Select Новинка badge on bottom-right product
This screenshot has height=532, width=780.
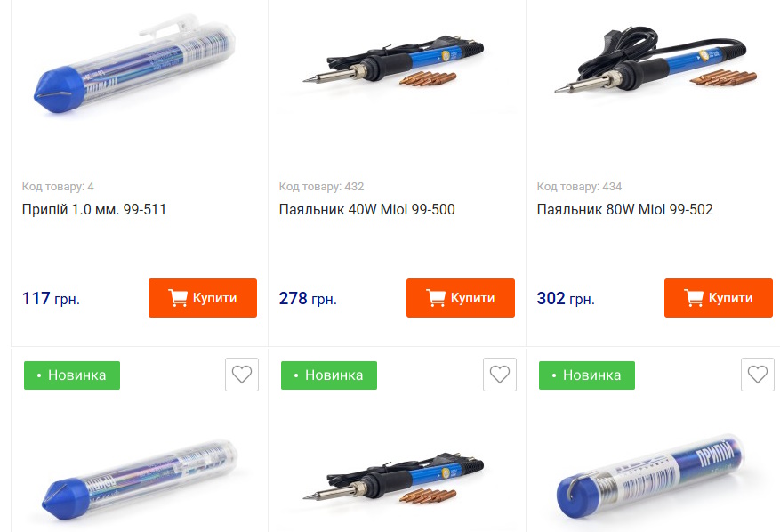tap(586, 375)
